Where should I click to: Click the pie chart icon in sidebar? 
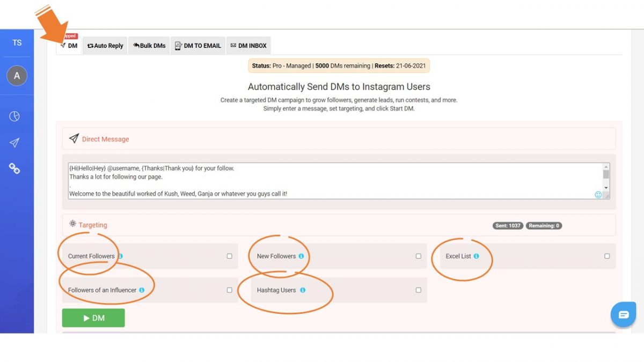(x=14, y=116)
